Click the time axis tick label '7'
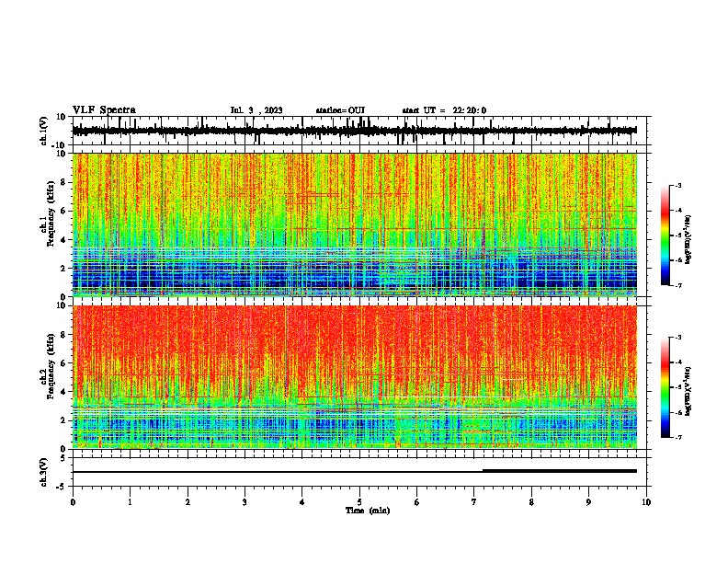This screenshot has height=563, width=728. tap(474, 502)
